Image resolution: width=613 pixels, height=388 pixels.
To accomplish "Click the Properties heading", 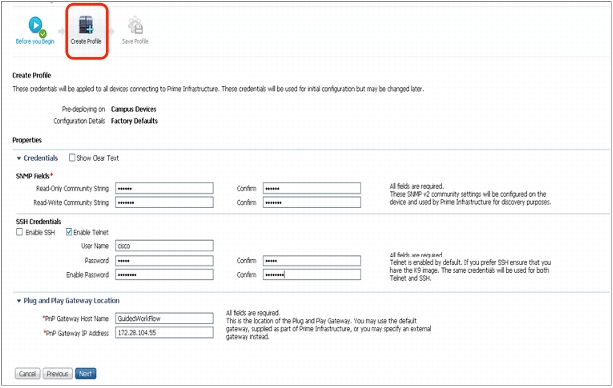I will 27,140.
